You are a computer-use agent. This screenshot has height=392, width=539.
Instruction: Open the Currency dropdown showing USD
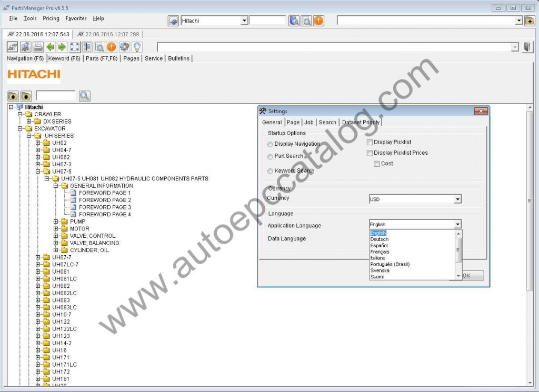(457, 199)
